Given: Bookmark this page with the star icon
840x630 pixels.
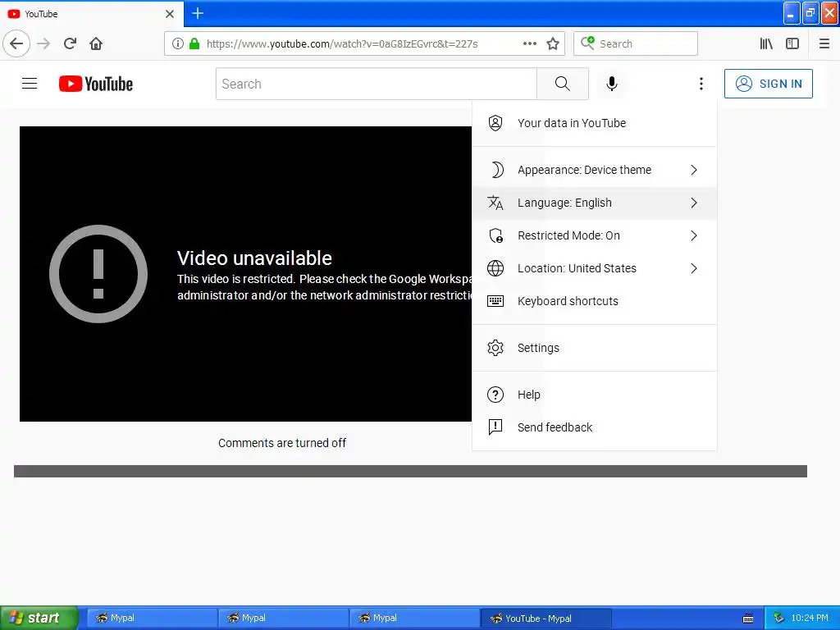Looking at the screenshot, I should (x=553, y=43).
